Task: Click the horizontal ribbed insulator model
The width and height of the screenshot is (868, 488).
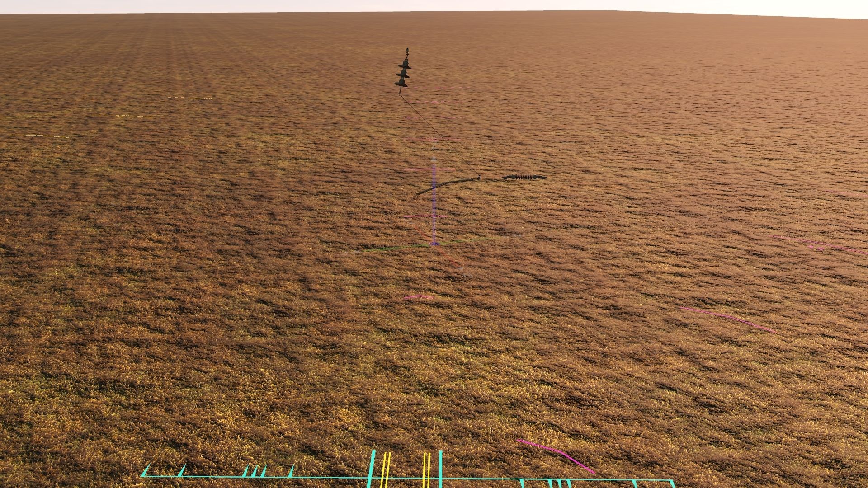Action: click(524, 178)
